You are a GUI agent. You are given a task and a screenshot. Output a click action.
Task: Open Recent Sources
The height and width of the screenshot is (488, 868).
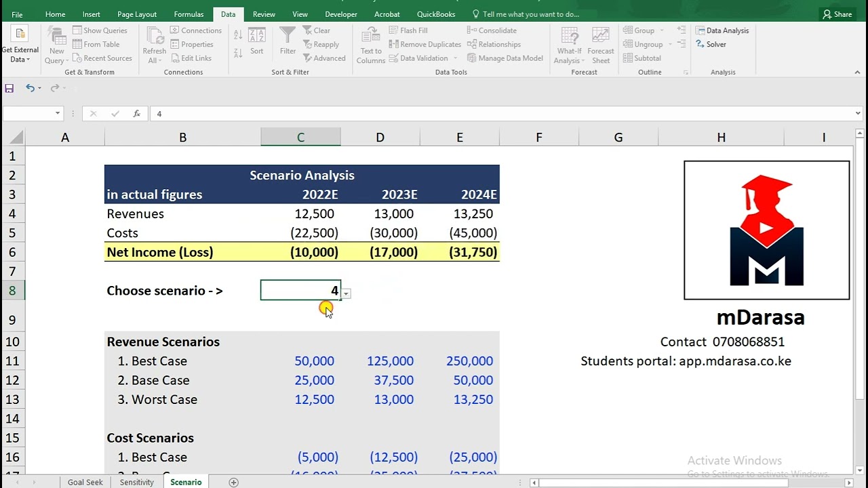coord(102,58)
